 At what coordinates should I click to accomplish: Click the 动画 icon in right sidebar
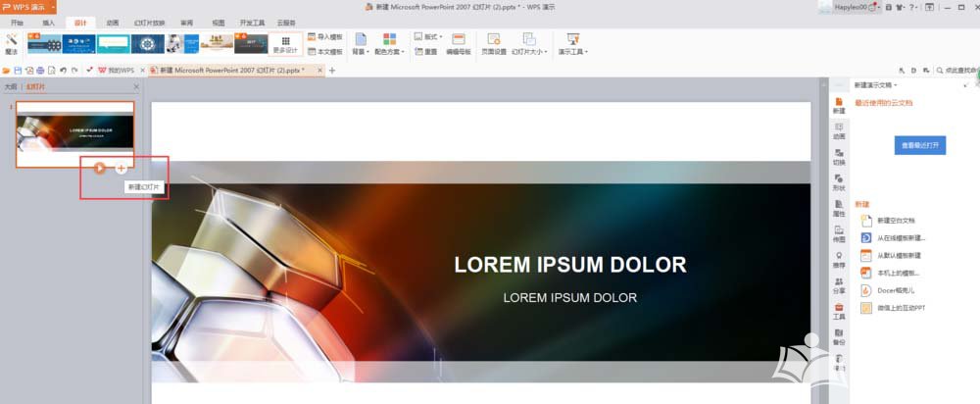point(839,131)
